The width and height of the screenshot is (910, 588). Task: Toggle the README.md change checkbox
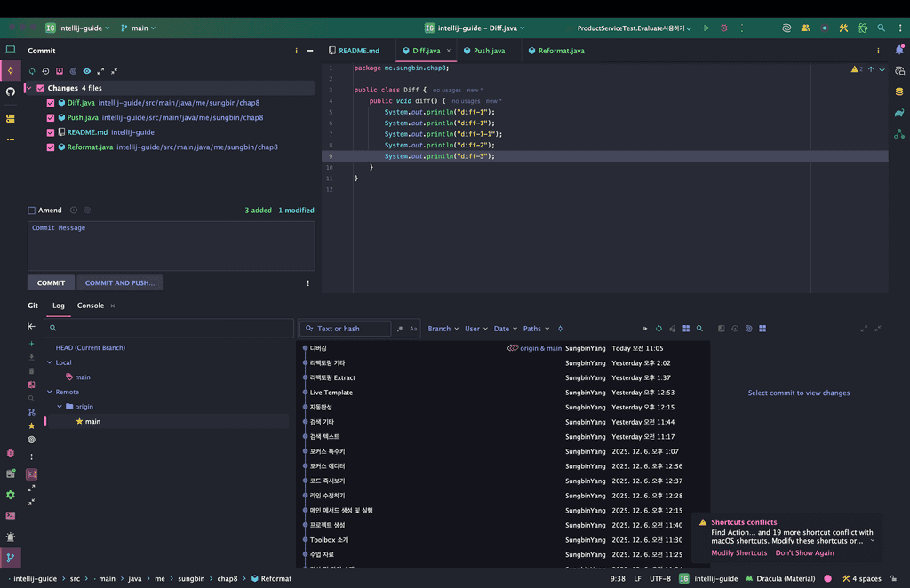tap(51, 132)
